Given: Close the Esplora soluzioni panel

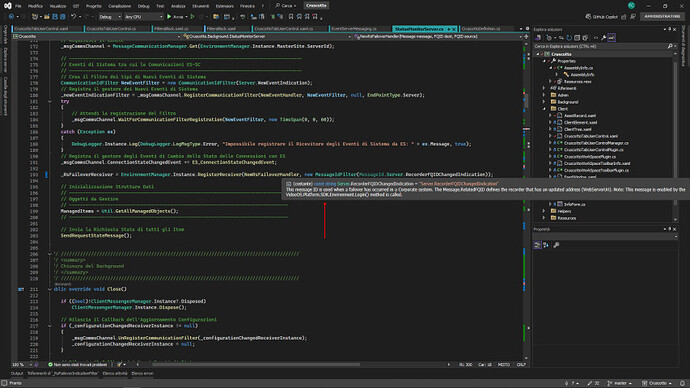Looking at the screenshot, I should (x=675, y=29).
